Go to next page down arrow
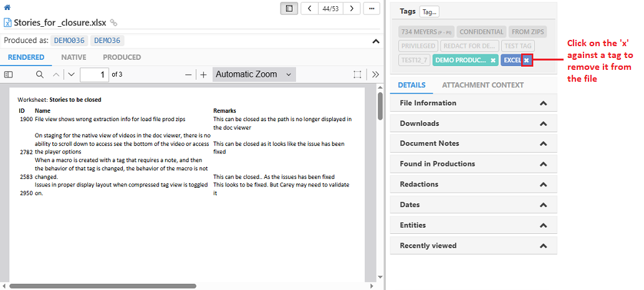The width and height of the screenshot is (644, 290). click(x=72, y=74)
